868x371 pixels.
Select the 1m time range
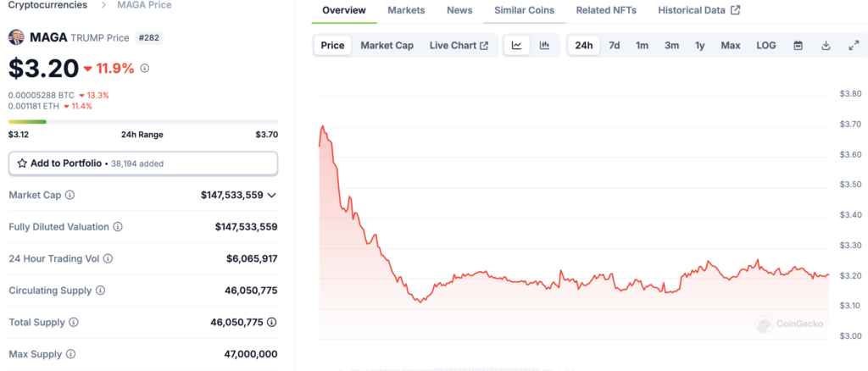643,46
